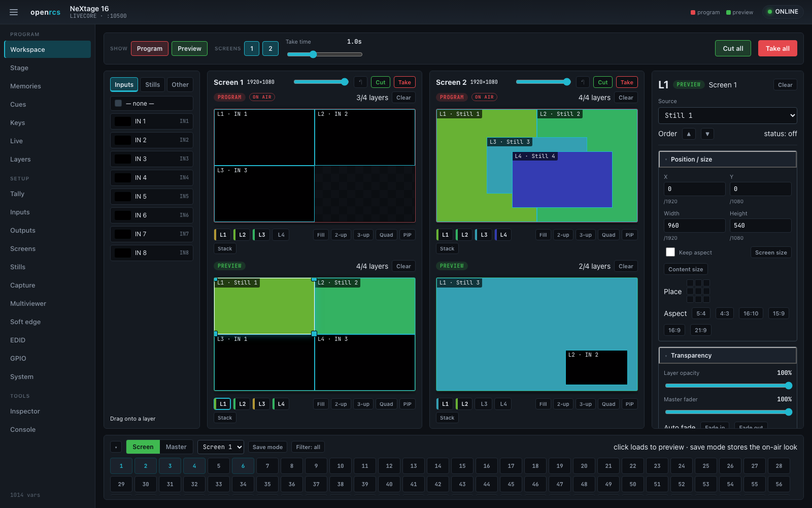Apply Stack layout to Screen 1 preview
This screenshot has height=508, width=812.
click(x=225, y=418)
